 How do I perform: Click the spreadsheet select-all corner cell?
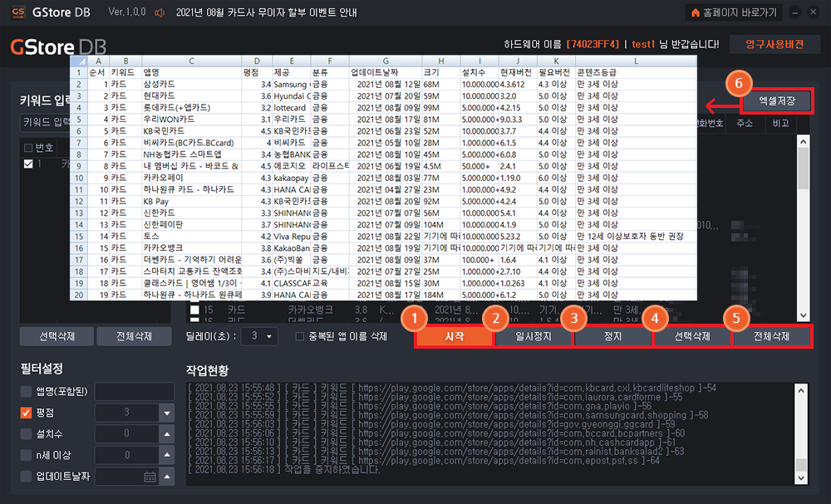78,61
